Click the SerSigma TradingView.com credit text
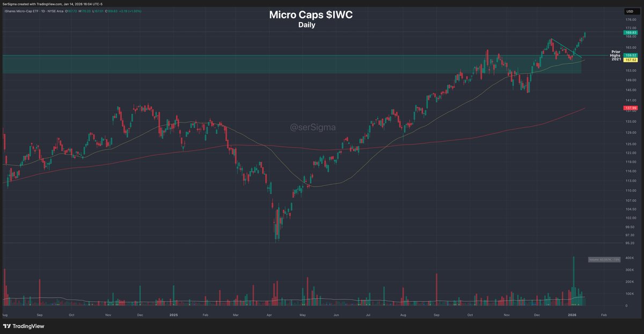 click(x=52, y=4)
